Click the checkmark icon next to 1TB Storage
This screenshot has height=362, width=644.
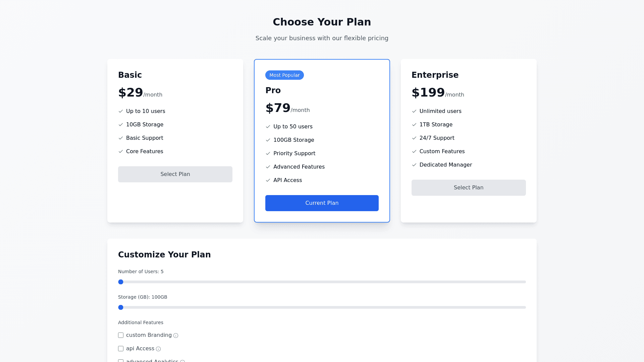click(x=414, y=125)
